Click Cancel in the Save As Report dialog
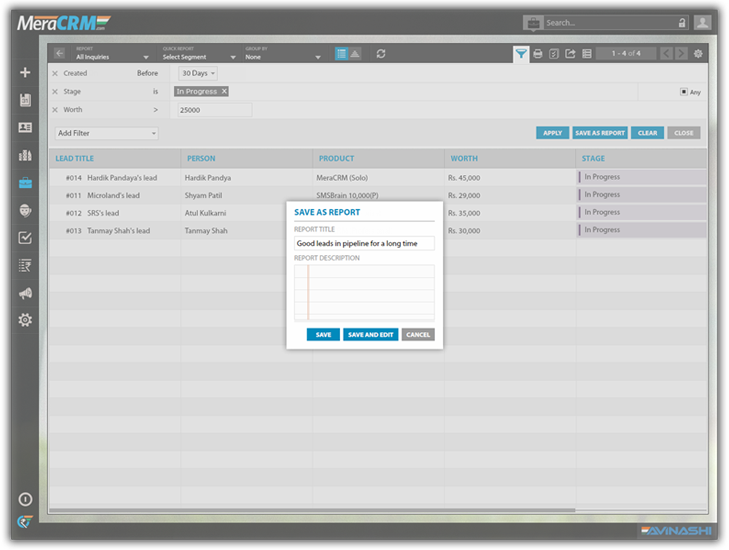The image size is (729, 550). coord(418,335)
